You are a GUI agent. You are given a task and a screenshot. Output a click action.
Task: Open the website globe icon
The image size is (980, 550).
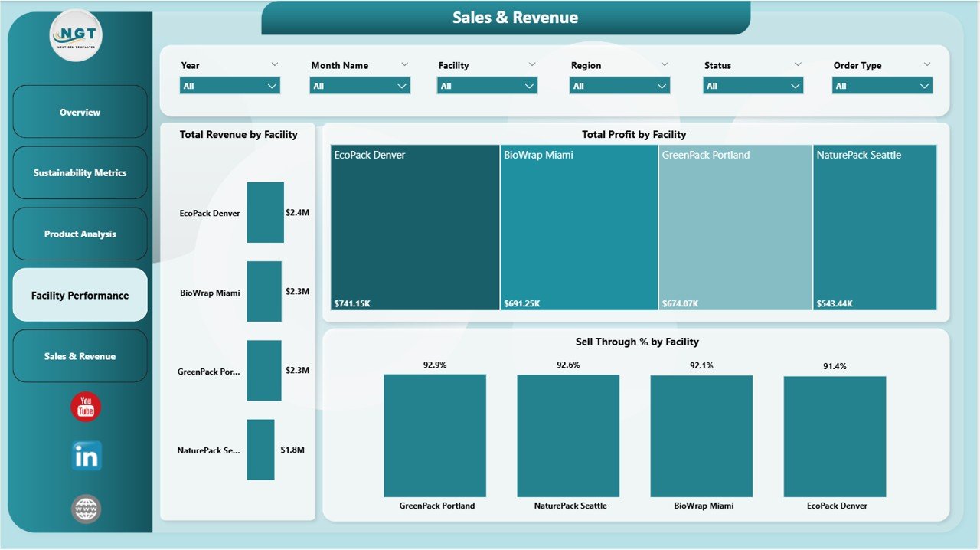point(86,509)
